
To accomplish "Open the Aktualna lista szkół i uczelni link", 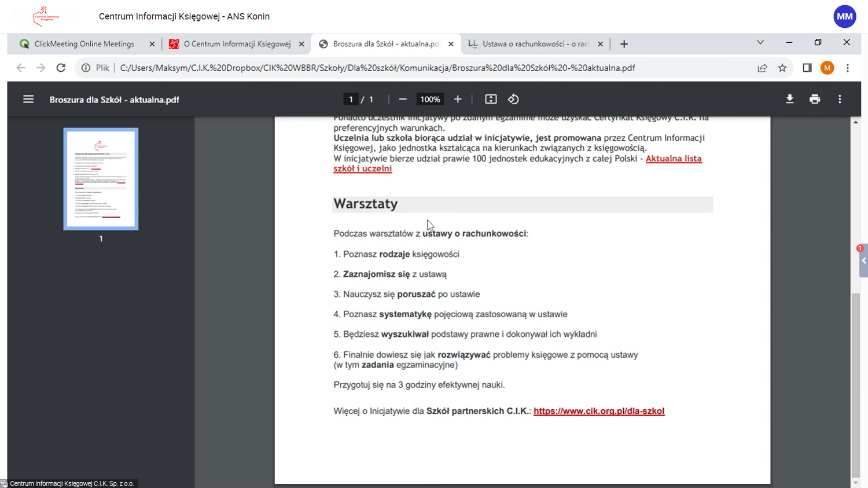I will (x=673, y=159).
